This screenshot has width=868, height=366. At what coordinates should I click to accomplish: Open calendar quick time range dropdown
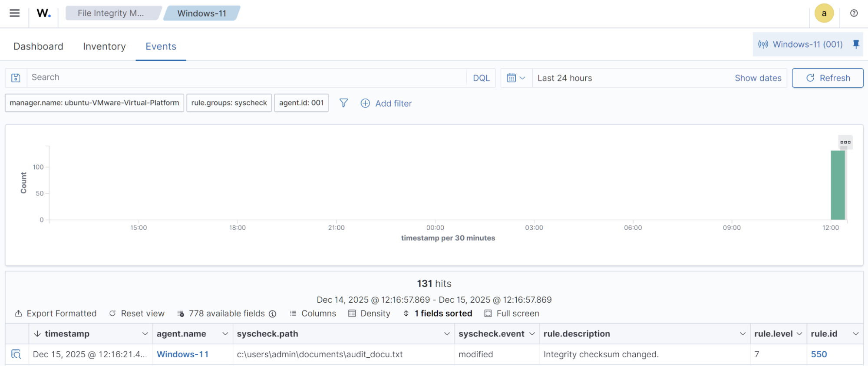pyautogui.click(x=516, y=78)
